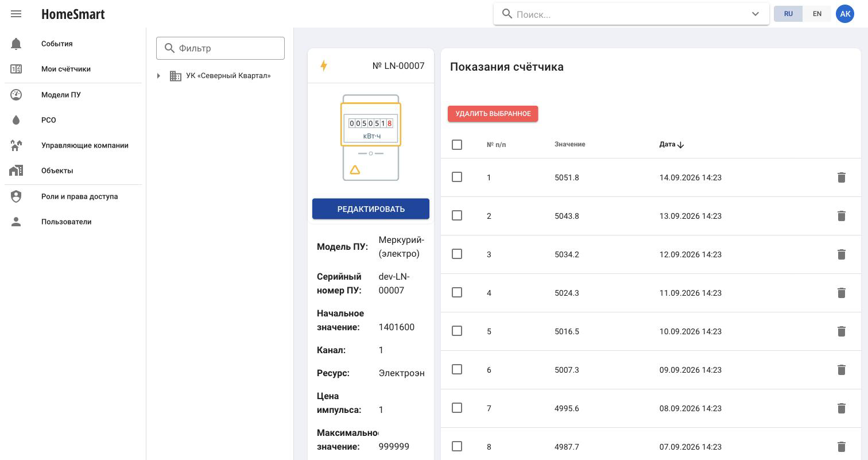Click the gauge icon for Модели ПУ
The image size is (868, 460).
tap(16, 95)
